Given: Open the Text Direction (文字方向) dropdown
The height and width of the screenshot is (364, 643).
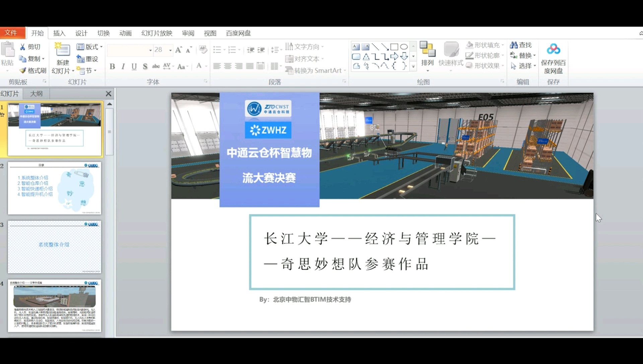Looking at the screenshot, I should click(304, 47).
